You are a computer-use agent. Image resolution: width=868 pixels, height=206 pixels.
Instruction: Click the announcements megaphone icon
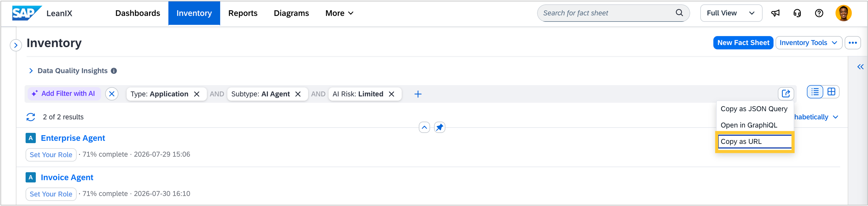click(775, 13)
